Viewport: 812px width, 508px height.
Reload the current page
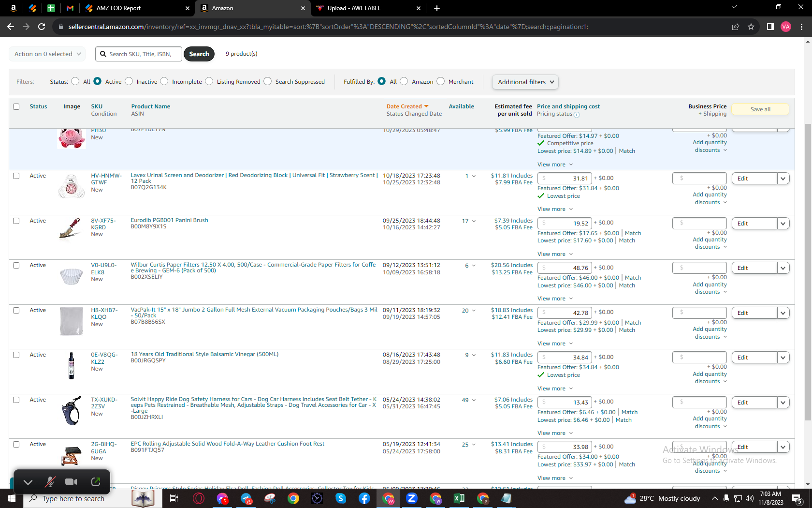tap(42, 27)
